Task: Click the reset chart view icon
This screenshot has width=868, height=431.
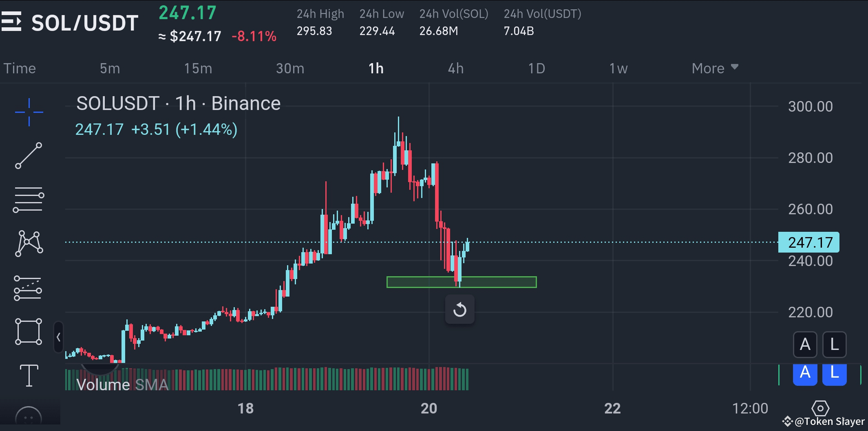Action: (x=460, y=309)
